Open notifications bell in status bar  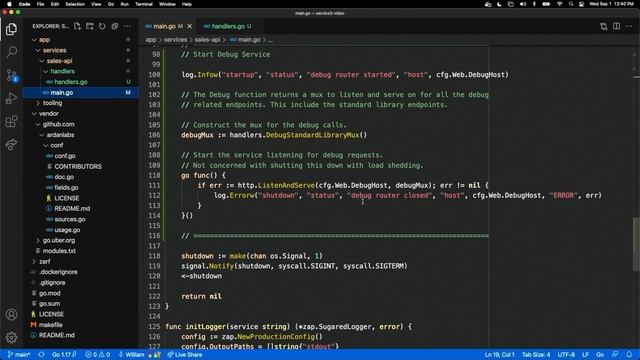tap(629, 355)
